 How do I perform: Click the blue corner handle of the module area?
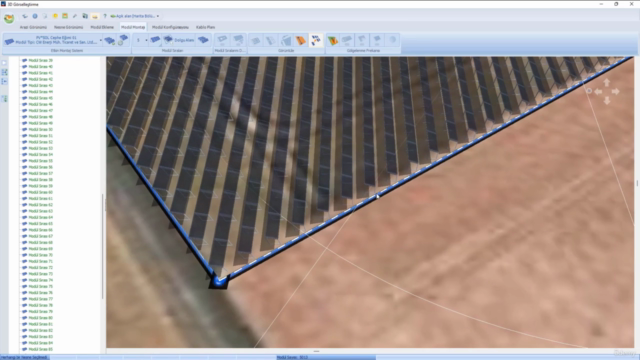click(x=218, y=282)
